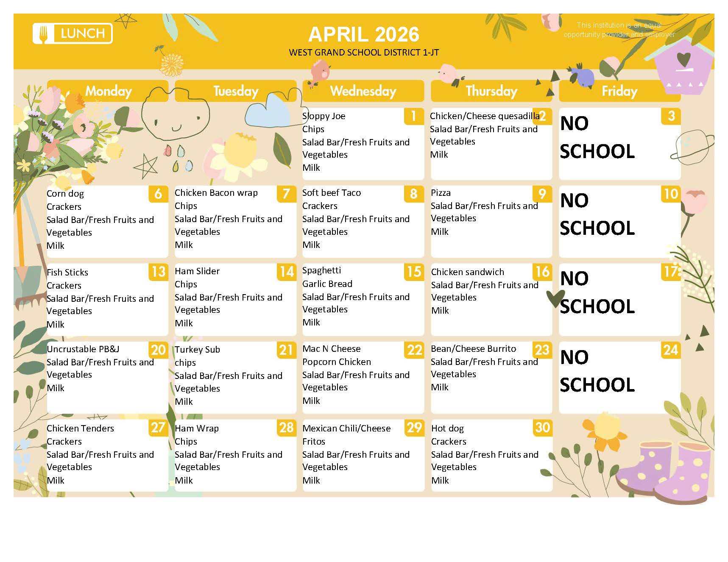
Task: Open the April 3 No School cell
Action: 619,143
